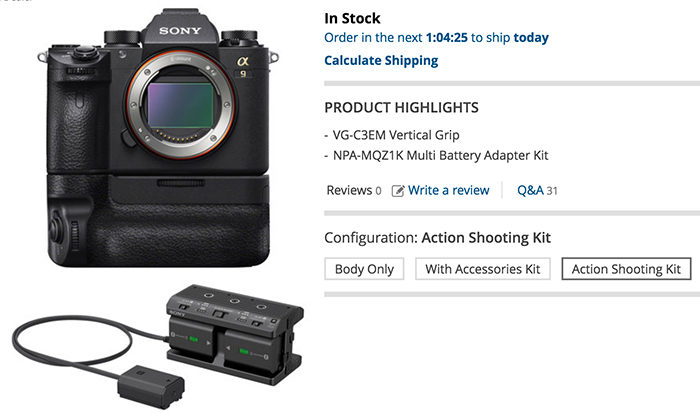Click the multi battery adapter image
700x413 pixels.
(x=158, y=346)
